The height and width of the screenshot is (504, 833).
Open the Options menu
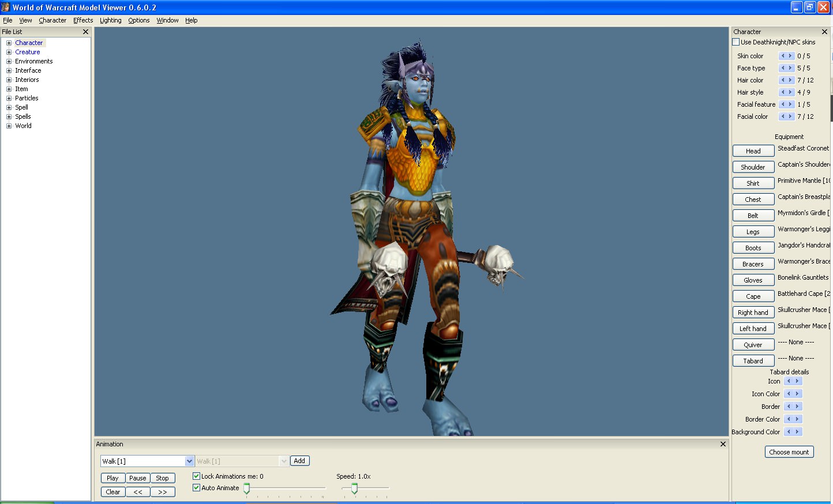139,20
